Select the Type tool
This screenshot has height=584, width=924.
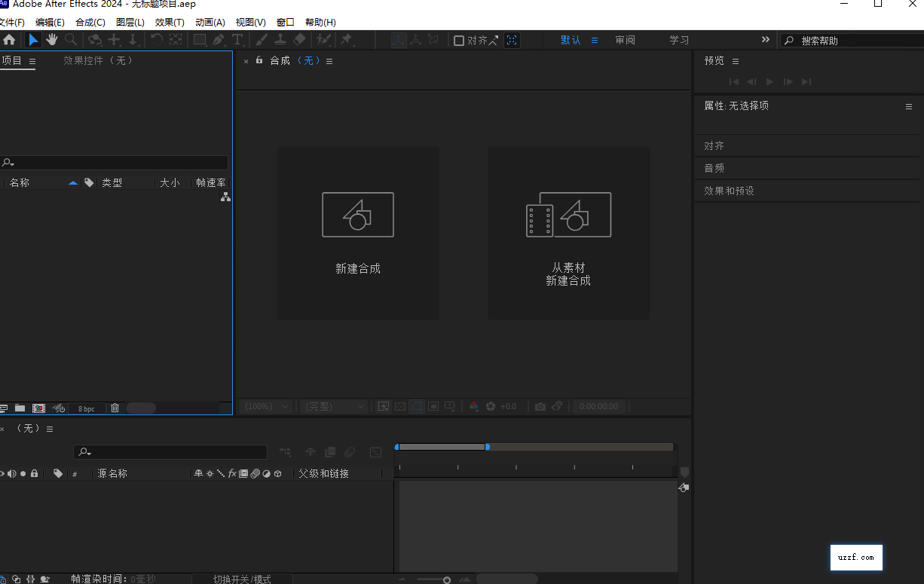coord(237,39)
